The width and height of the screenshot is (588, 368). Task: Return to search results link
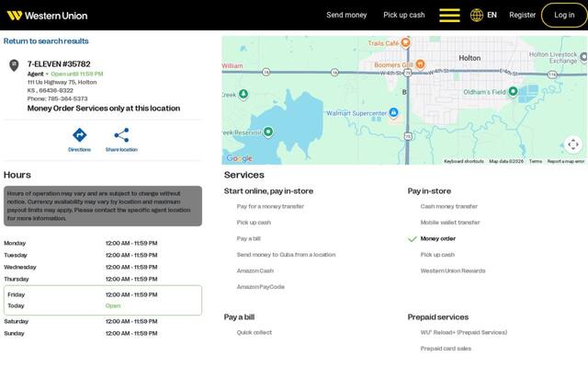pyautogui.click(x=46, y=40)
